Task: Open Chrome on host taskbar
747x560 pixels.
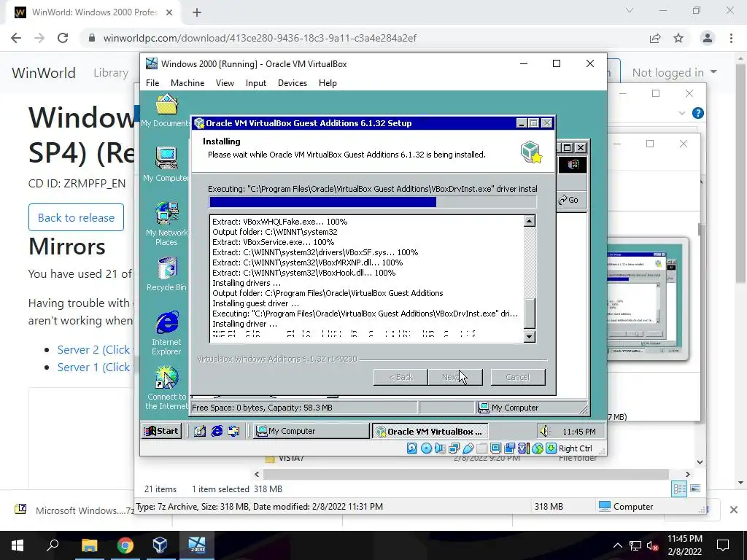Action: pyautogui.click(x=125, y=545)
